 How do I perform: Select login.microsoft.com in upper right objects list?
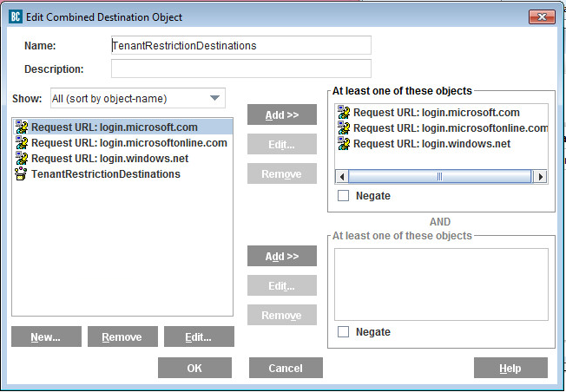point(442,113)
